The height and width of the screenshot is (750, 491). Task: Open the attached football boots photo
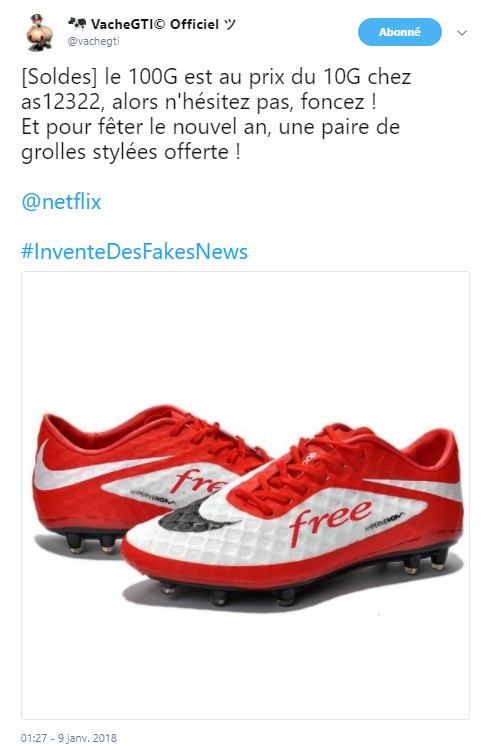(x=245, y=495)
